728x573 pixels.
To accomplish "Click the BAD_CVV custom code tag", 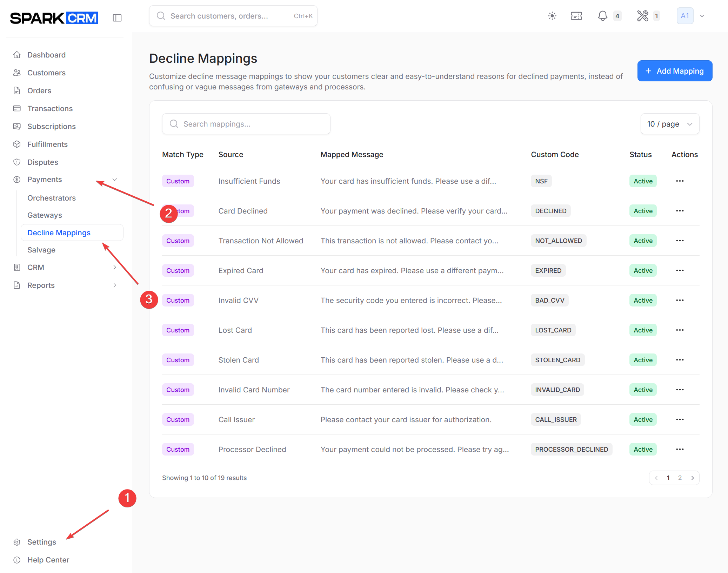I will pyautogui.click(x=549, y=300).
